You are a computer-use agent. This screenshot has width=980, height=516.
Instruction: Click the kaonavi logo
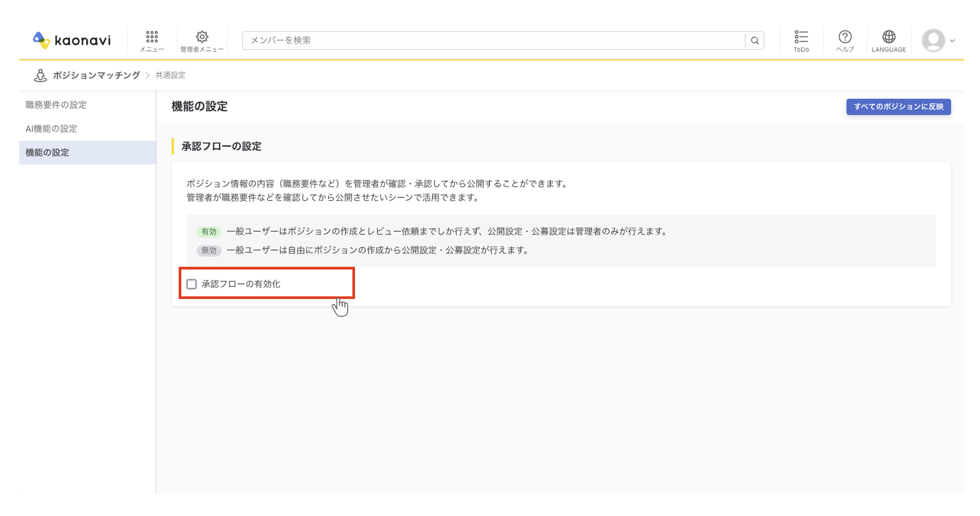coord(72,40)
